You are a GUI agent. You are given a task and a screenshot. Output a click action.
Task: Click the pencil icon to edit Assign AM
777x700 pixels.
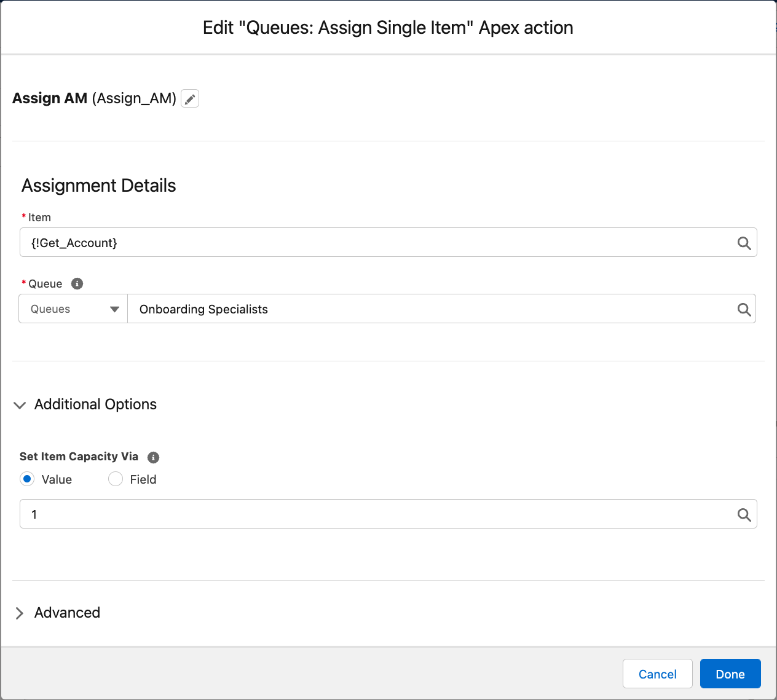coord(190,99)
